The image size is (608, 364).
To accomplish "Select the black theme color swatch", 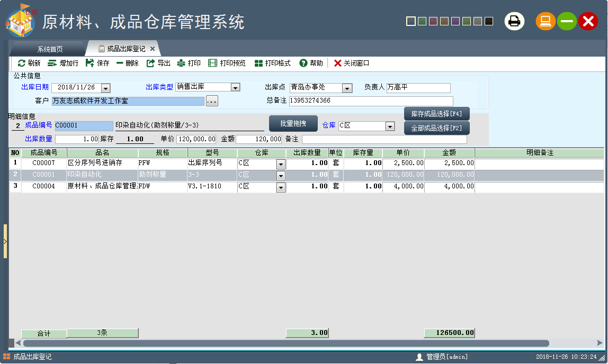I will click(x=489, y=21).
